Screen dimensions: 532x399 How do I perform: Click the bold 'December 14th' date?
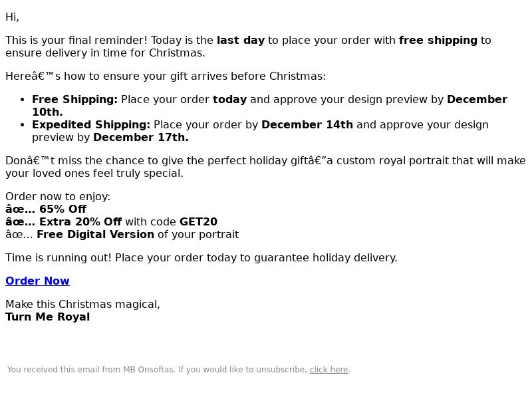[307, 125]
